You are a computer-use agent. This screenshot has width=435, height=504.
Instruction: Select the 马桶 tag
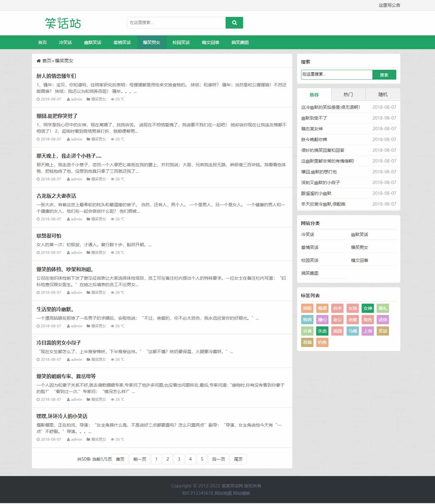[x=353, y=331]
